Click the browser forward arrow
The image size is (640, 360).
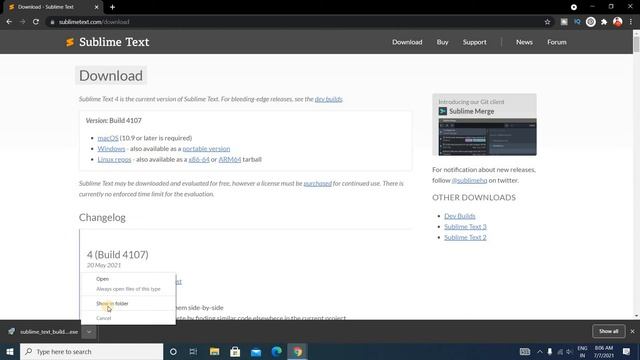(x=22, y=22)
